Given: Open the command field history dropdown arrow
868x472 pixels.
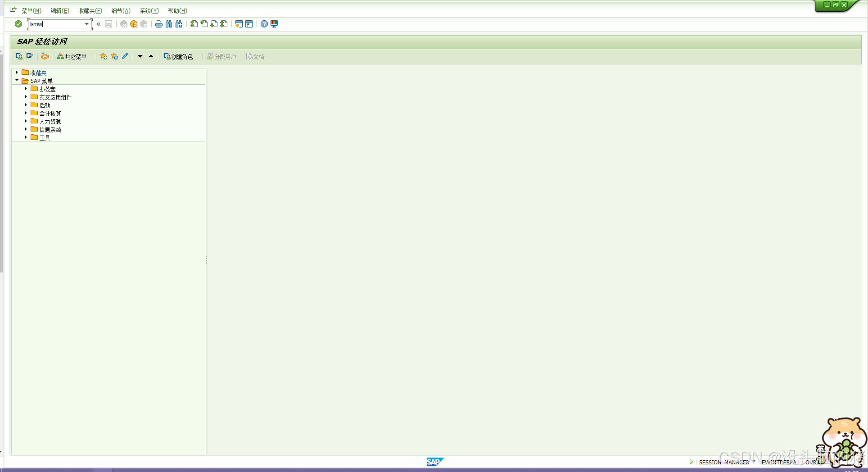Looking at the screenshot, I should tap(87, 24).
